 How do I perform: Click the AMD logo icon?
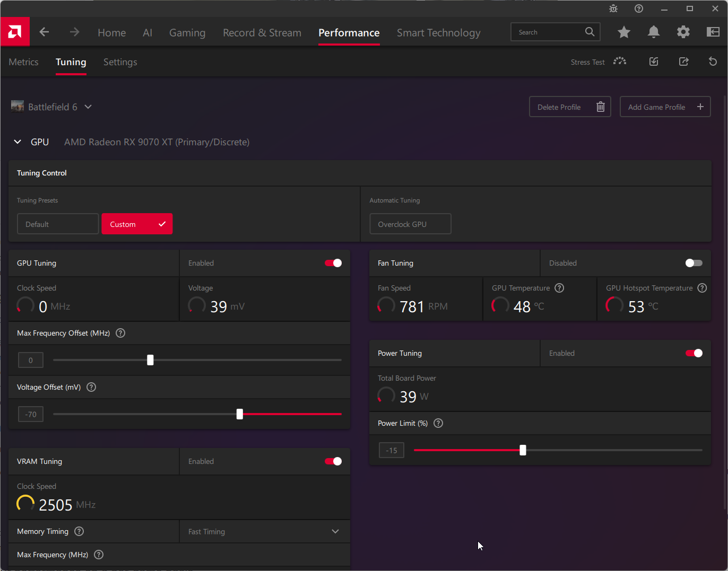click(x=15, y=32)
